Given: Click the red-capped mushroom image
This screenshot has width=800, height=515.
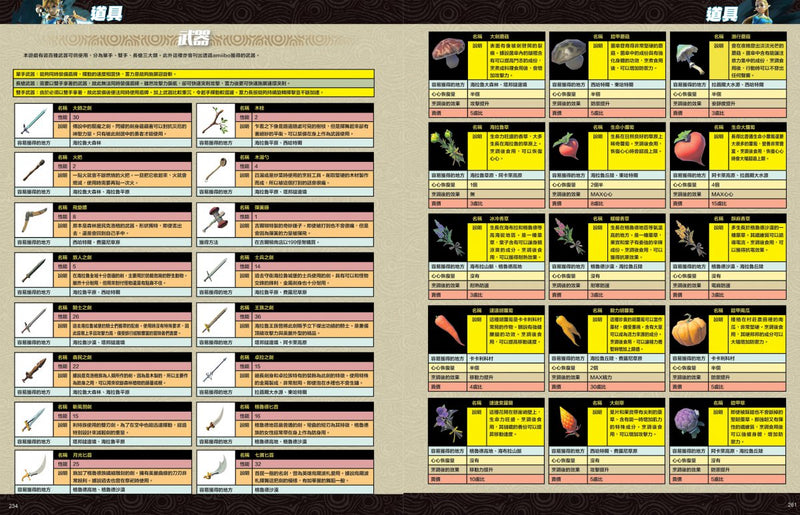Looking at the screenshot, I should 448,56.
